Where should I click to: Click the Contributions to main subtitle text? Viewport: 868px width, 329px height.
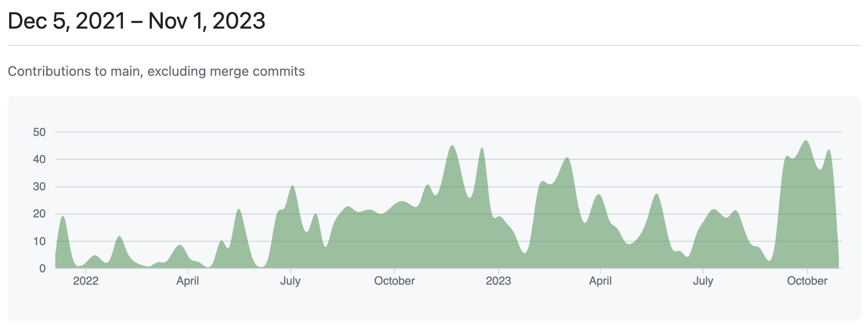click(156, 72)
